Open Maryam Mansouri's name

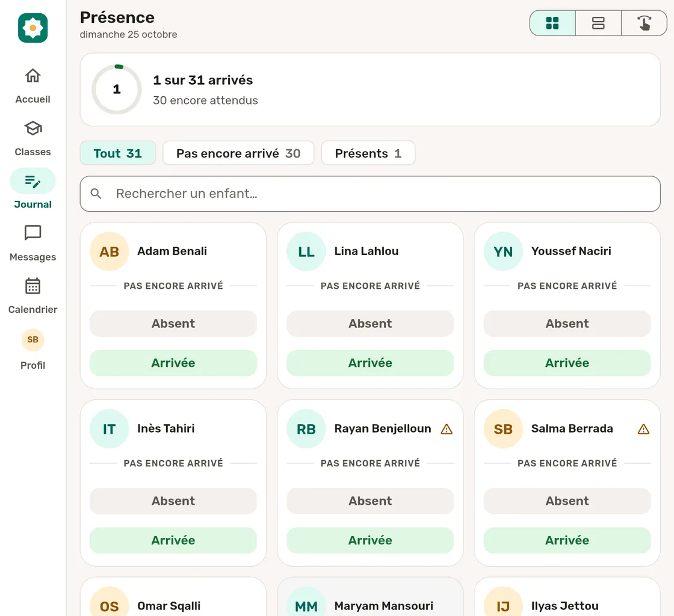tap(384, 606)
